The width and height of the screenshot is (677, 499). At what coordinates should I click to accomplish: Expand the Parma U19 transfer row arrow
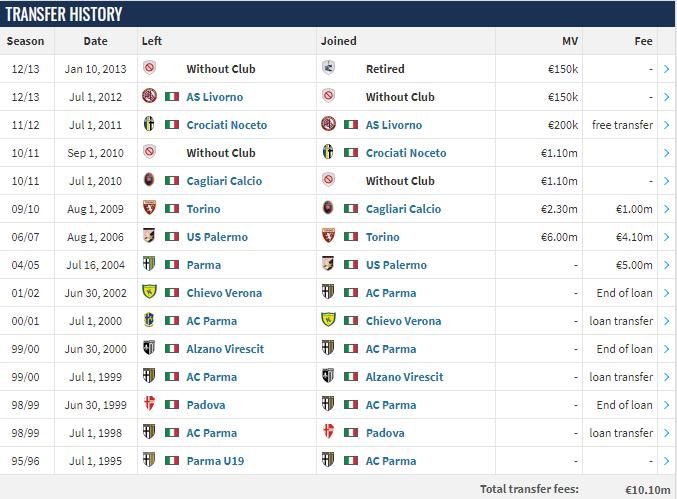click(666, 461)
